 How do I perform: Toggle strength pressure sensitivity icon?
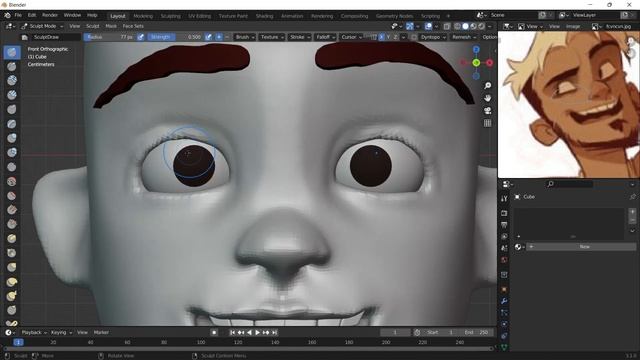pos(208,37)
